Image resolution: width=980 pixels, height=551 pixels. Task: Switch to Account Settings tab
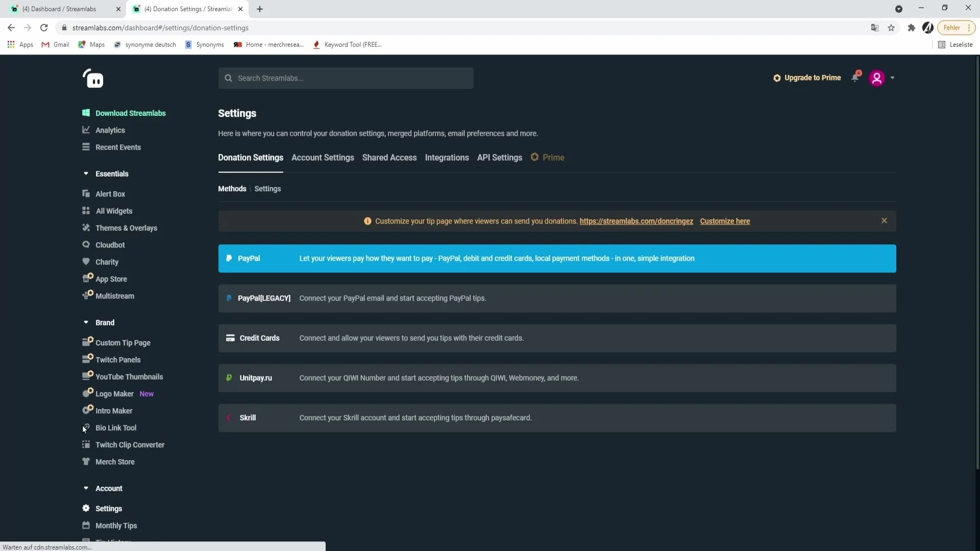coord(323,158)
